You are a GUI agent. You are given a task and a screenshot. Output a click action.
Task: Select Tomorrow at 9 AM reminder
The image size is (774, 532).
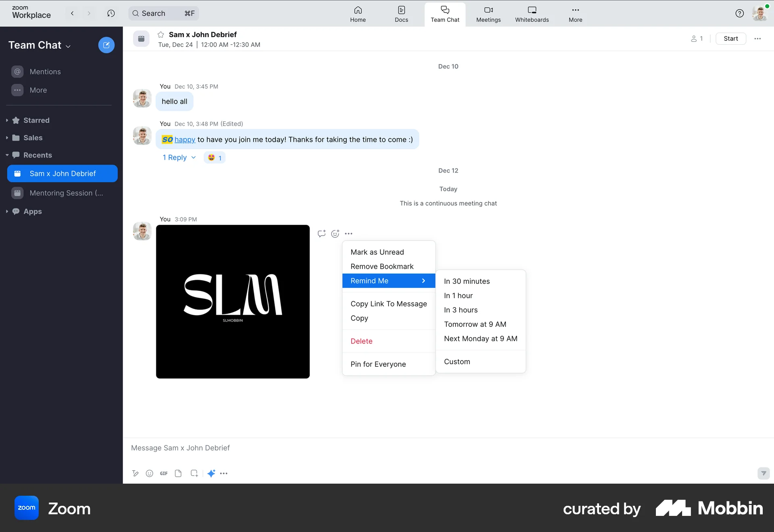[x=475, y=324]
